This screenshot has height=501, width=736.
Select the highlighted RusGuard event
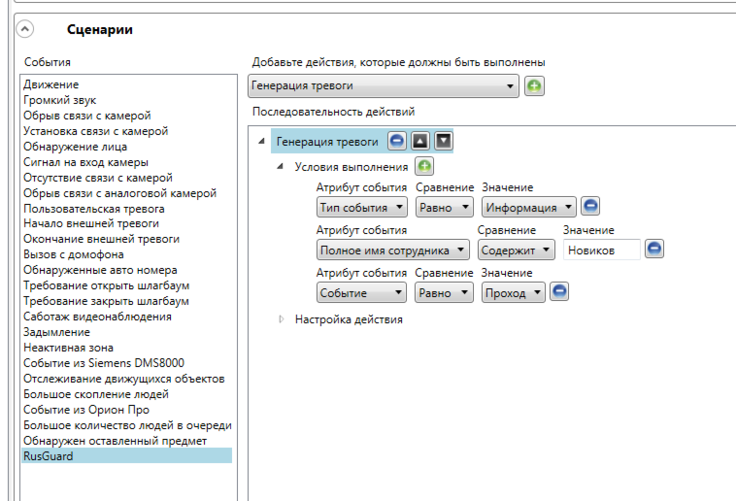(127, 456)
